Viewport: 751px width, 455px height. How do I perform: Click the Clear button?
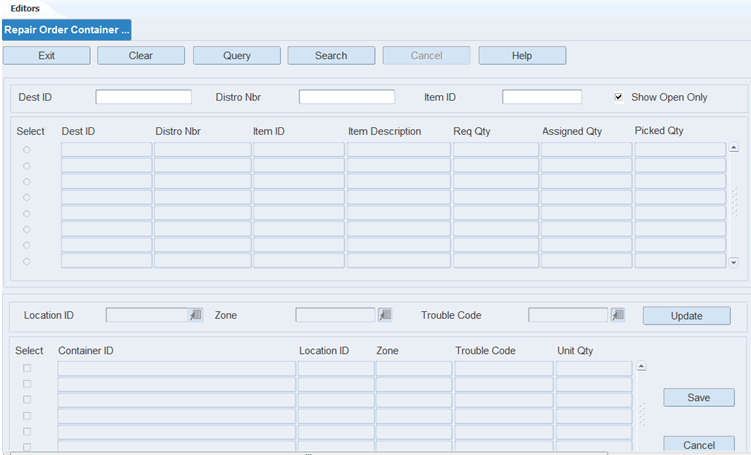tap(141, 56)
